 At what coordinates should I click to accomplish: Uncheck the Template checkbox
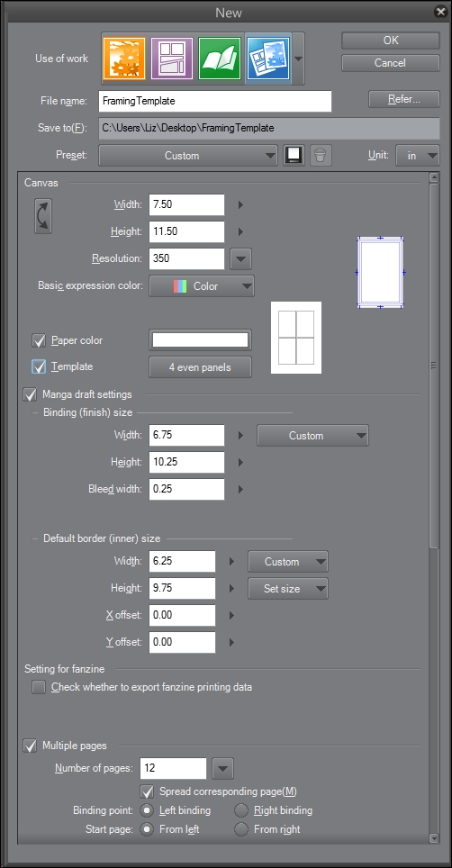click(39, 366)
